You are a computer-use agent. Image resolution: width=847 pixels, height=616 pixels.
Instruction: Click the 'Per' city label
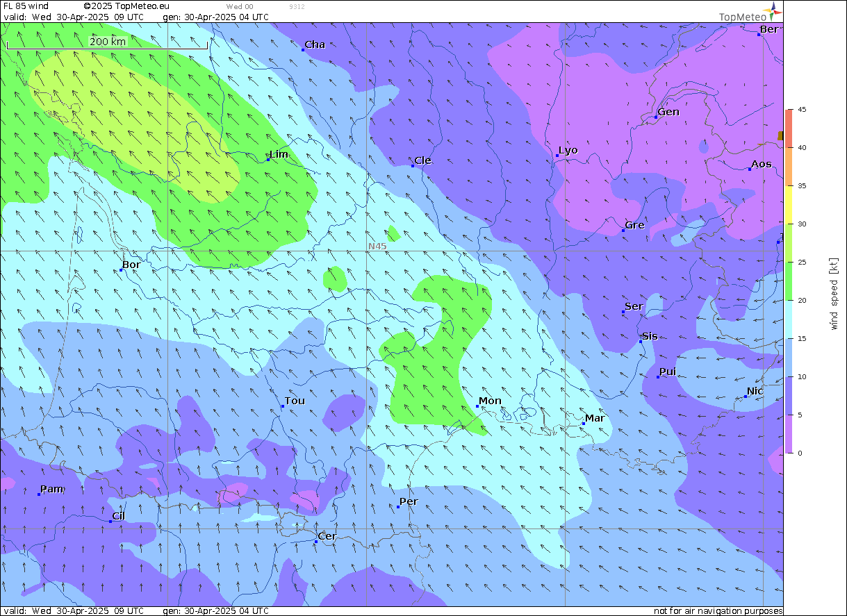point(409,501)
